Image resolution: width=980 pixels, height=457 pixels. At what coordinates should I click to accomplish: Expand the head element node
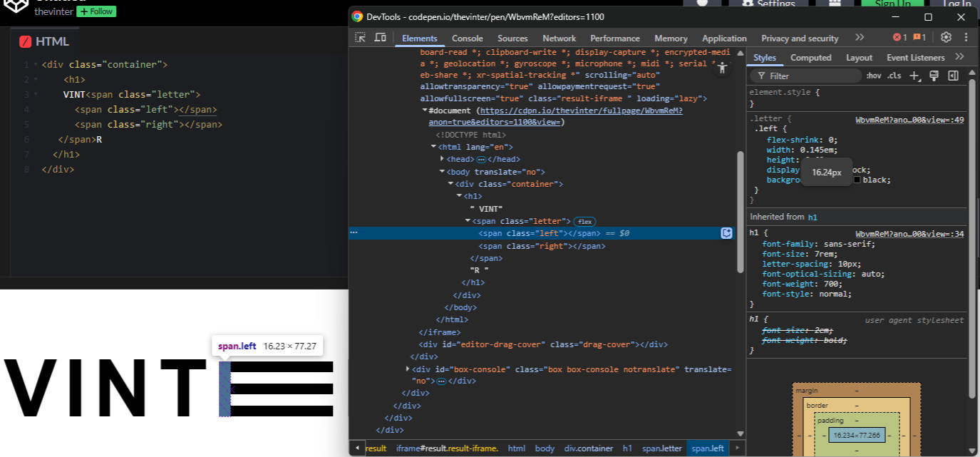point(443,159)
